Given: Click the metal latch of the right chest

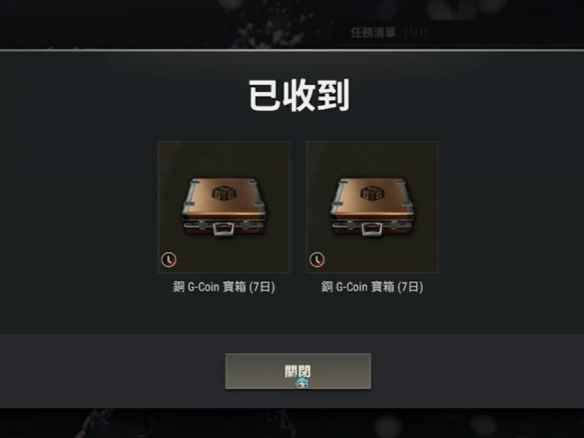Looking at the screenshot, I should [x=372, y=229].
